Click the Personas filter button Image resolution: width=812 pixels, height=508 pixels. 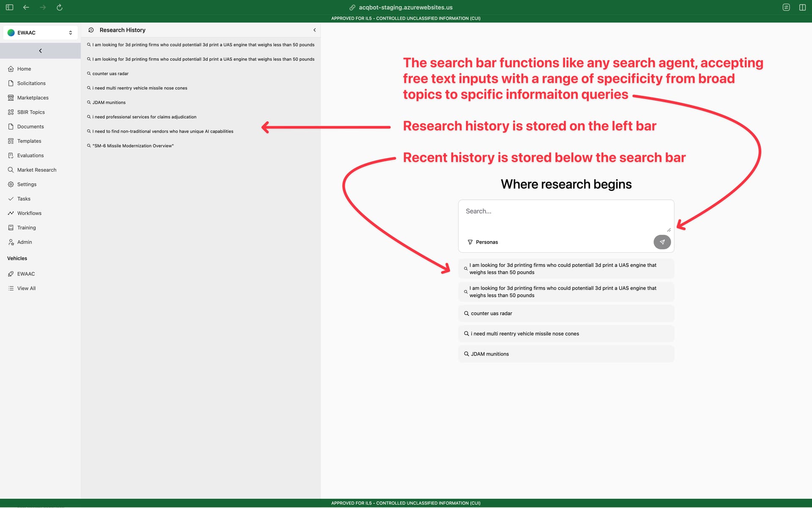click(x=483, y=242)
